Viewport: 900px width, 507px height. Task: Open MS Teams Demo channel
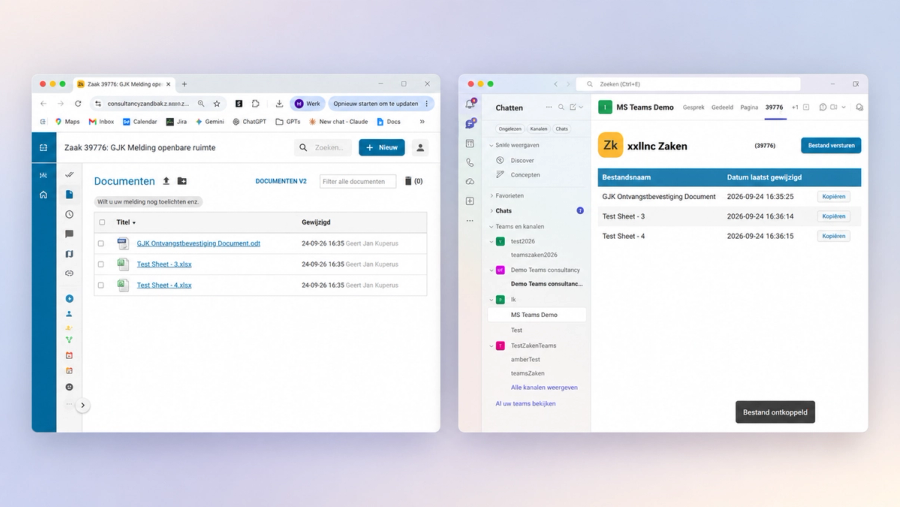537,315
